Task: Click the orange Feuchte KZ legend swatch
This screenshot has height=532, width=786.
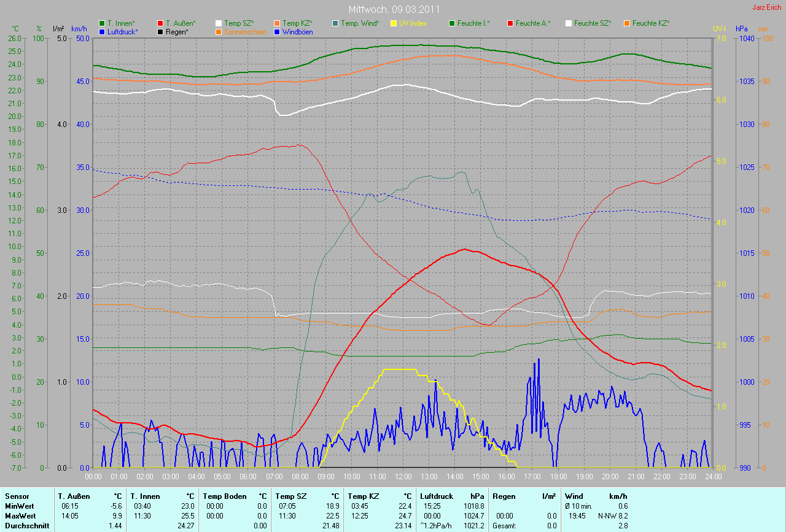Action: pyautogui.click(x=627, y=23)
